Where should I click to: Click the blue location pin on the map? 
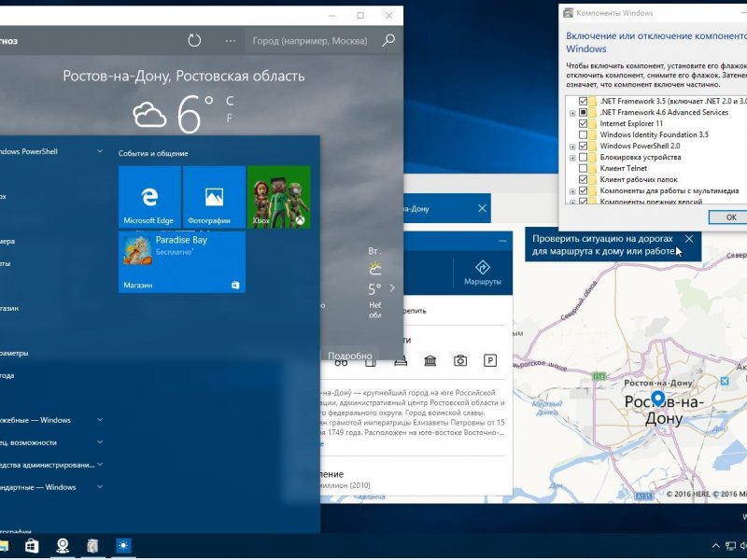coord(658,399)
